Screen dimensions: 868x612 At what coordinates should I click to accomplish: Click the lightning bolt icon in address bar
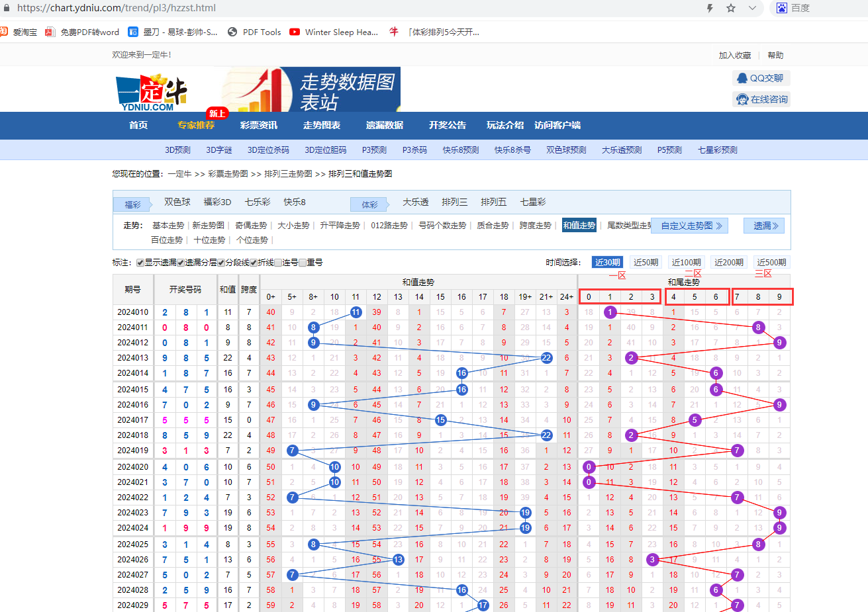[x=710, y=8]
